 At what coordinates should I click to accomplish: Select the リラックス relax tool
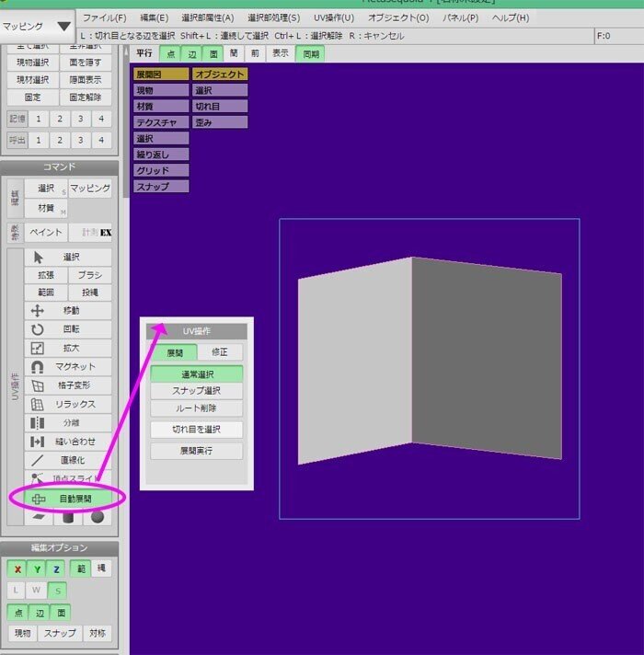click(68, 405)
